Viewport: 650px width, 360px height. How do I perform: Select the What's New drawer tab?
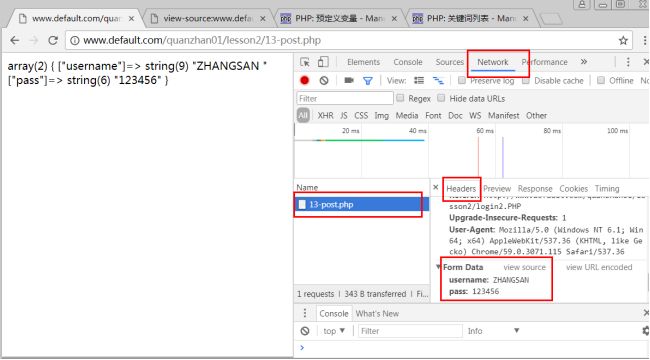coord(377,314)
